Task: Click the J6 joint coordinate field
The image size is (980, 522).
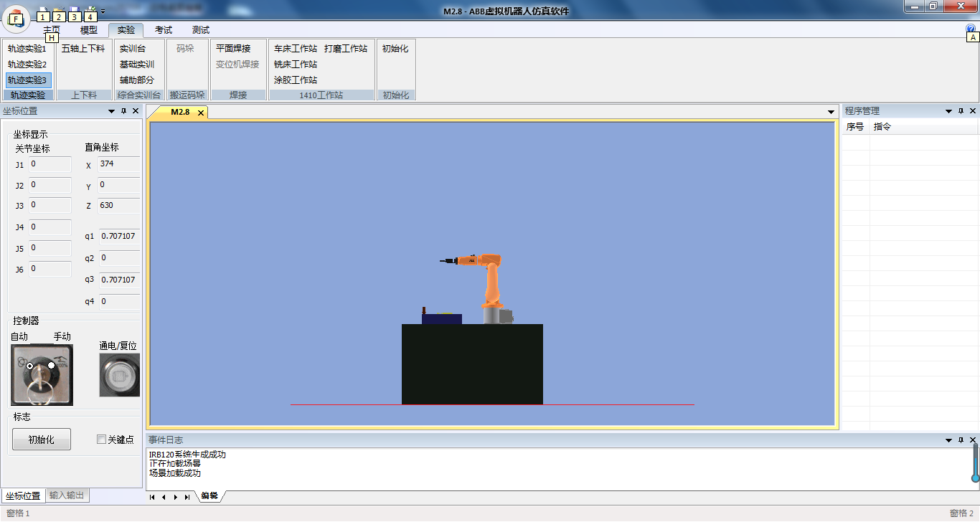Action: pyautogui.click(x=50, y=269)
